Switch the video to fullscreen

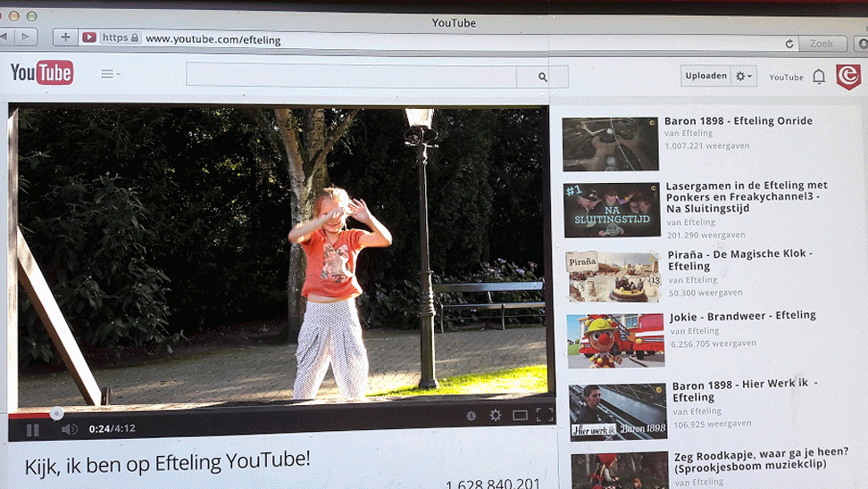click(545, 415)
